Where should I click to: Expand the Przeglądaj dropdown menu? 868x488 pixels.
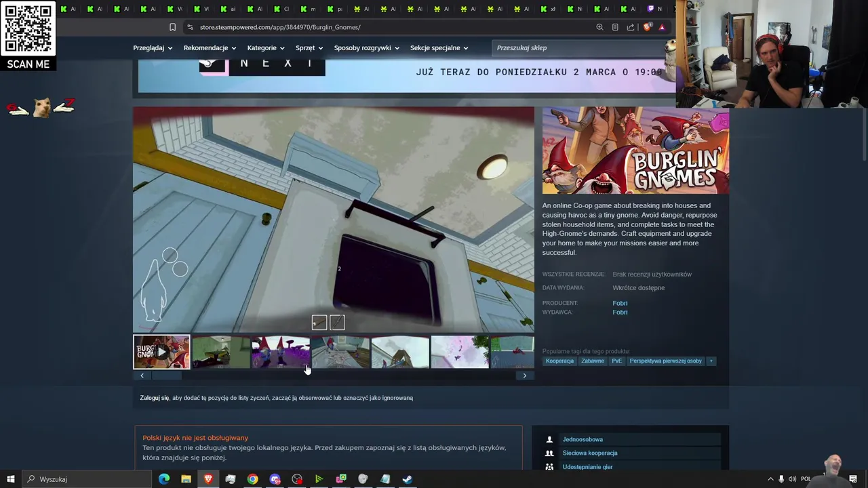point(153,48)
